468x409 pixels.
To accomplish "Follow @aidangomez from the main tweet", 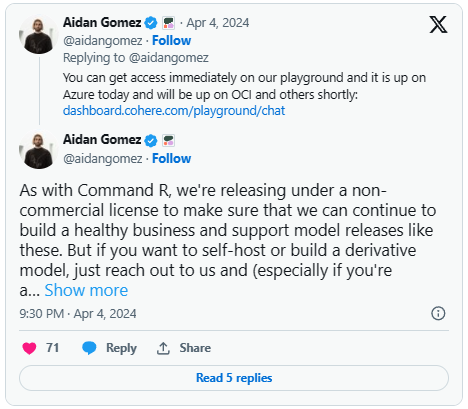I will [x=171, y=158].
